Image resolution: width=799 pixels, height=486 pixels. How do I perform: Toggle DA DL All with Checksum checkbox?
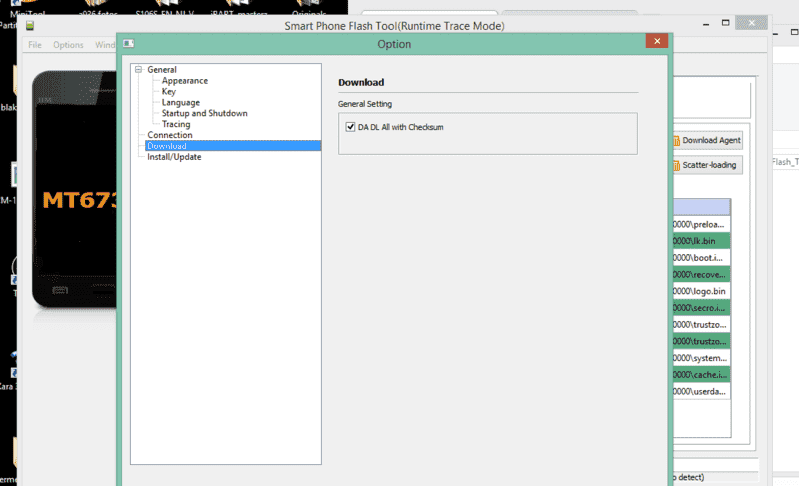point(350,127)
